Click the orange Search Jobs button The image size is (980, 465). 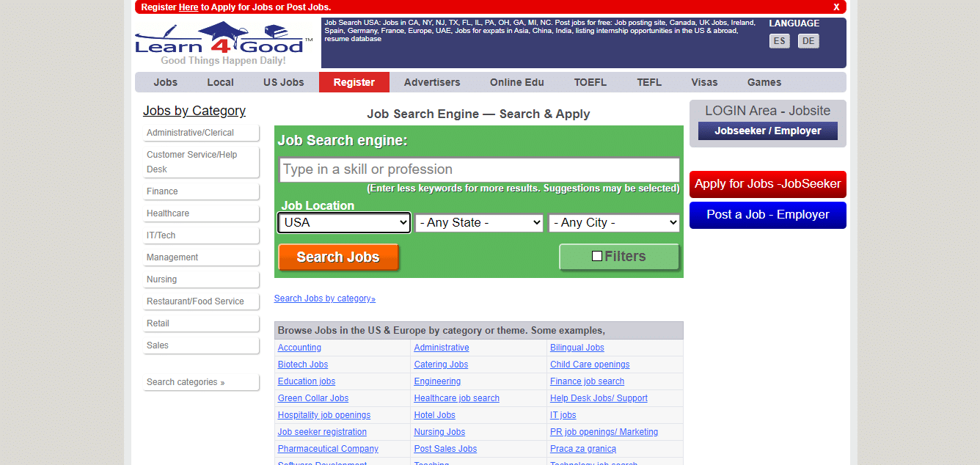pyautogui.click(x=338, y=257)
